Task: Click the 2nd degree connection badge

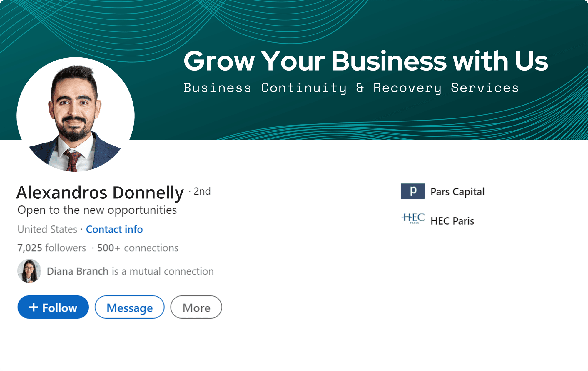Action: point(202,191)
